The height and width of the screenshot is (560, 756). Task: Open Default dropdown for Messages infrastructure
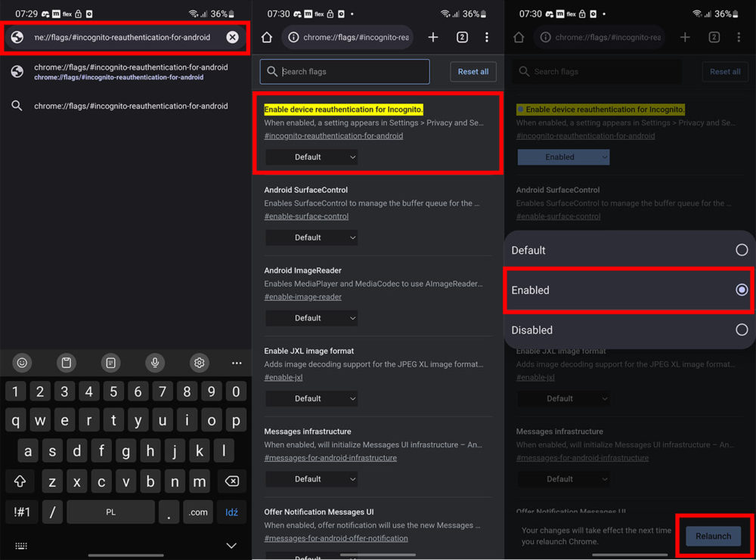pyautogui.click(x=312, y=479)
